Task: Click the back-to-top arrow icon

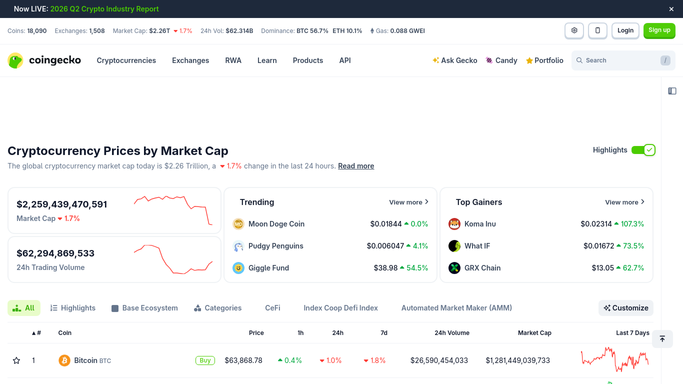Action: pyautogui.click(x=662, y=339)
